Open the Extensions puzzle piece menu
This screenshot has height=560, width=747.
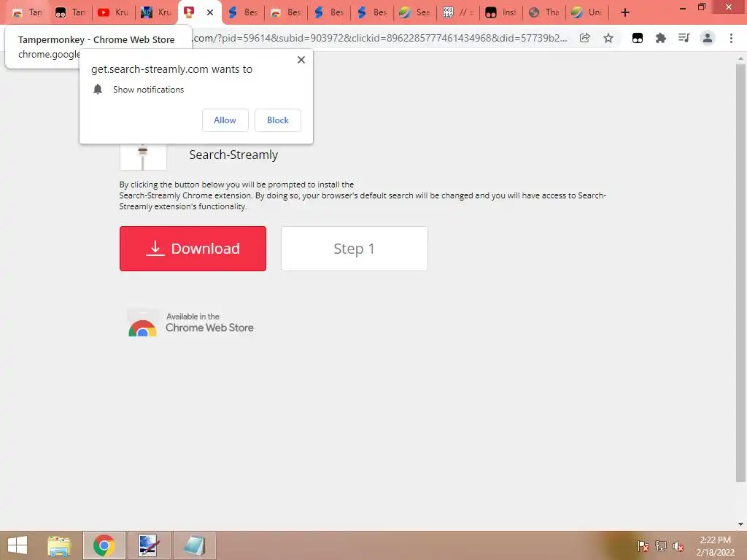coord(661,38)
